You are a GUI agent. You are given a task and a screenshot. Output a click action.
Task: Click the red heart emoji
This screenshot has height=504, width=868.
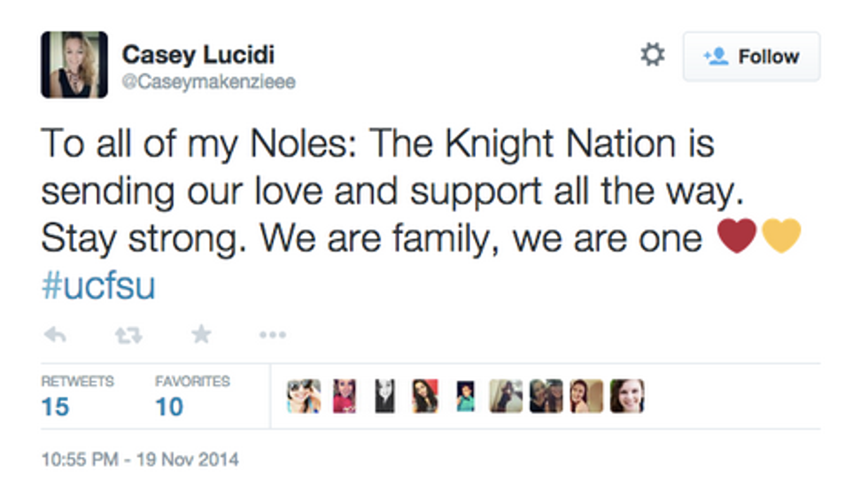click(x=737, y=236)
